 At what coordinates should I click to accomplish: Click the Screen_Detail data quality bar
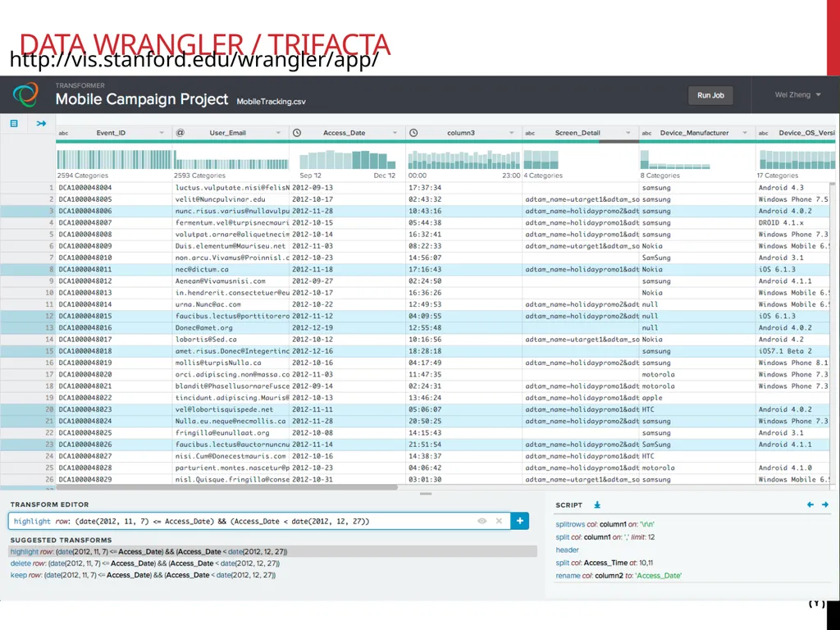tap(581, 141)
